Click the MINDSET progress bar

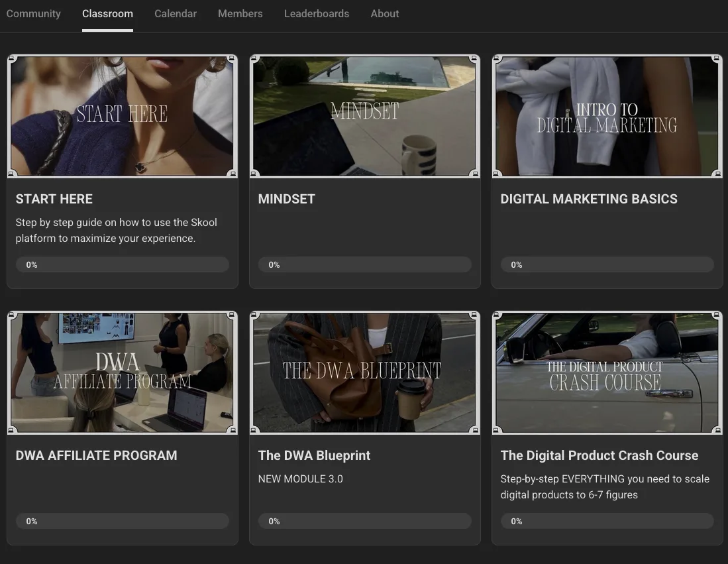(365, 265)
